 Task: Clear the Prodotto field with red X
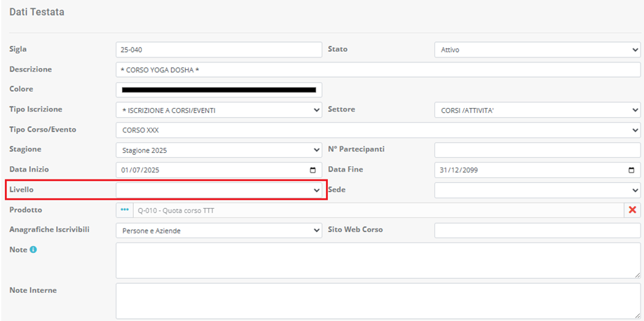(x=632, y=210)
